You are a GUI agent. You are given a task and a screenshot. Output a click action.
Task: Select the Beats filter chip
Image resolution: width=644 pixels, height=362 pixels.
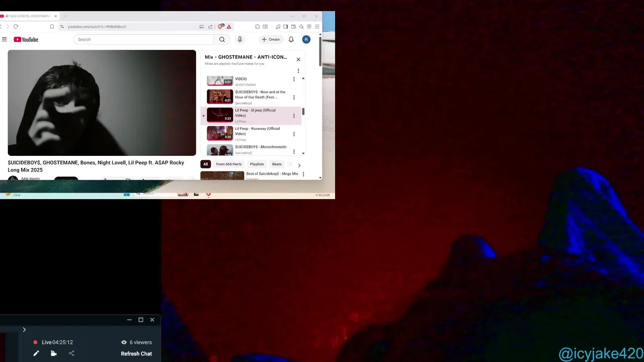click(277, 164)
